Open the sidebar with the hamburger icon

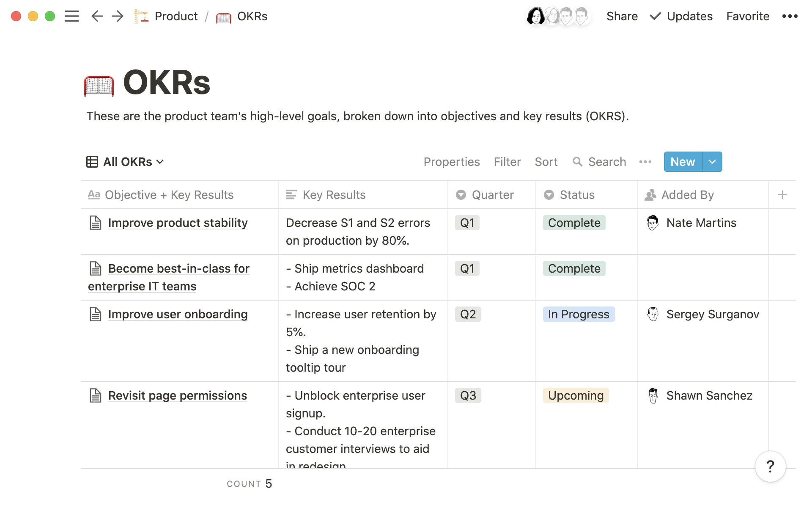(x=72, y=16)
